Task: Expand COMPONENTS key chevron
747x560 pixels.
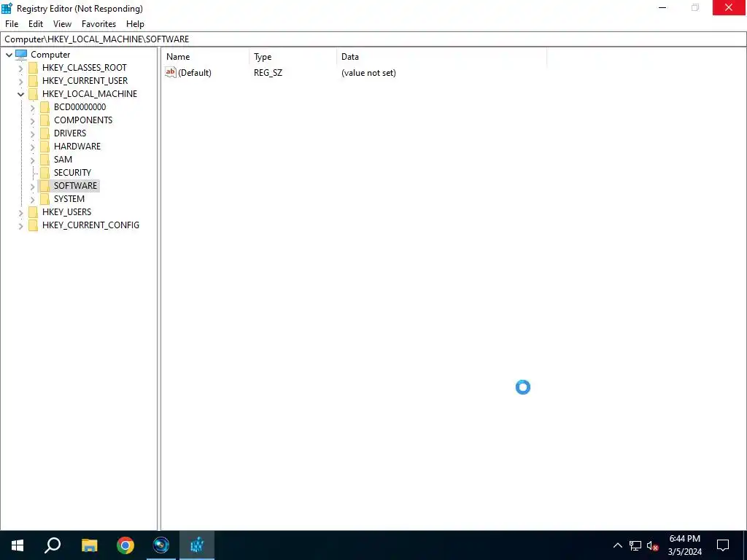Action: coord(32,120)
